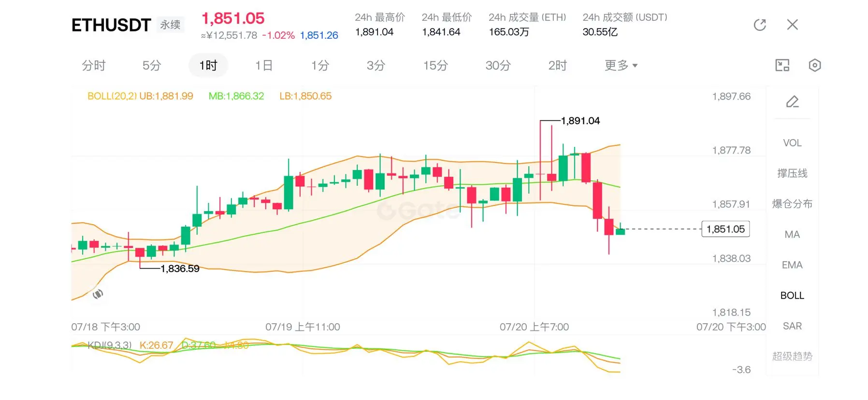
Task: Toggle the BOLL indicator off
Action: [792, 295]
